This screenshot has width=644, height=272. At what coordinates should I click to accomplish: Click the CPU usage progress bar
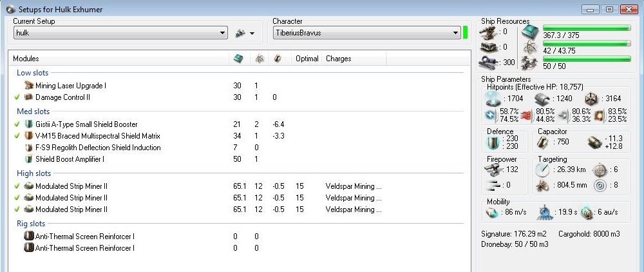[587, 28]
